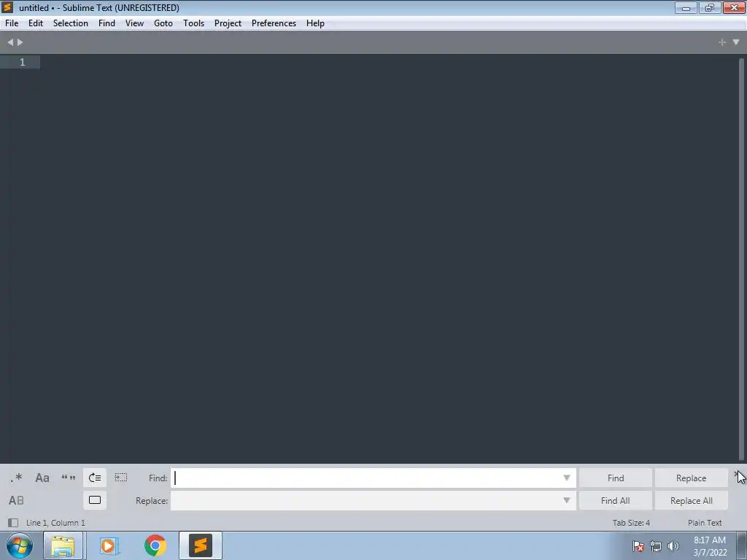Toggle sidebar icon in status bar

pos(13,523)
